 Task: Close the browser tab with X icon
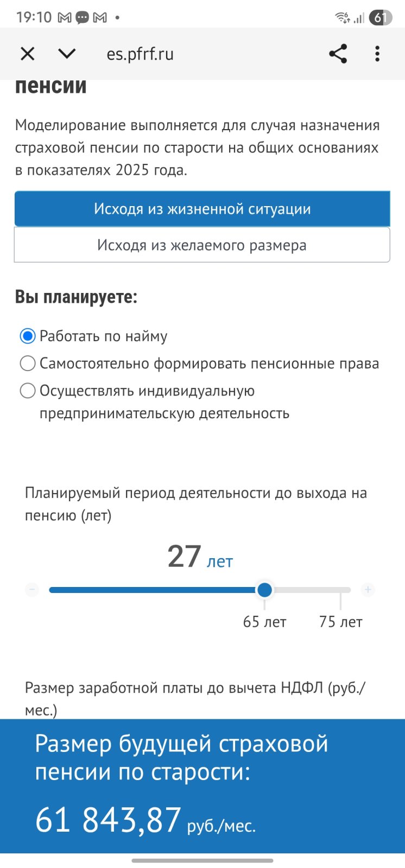pos(27,54)
